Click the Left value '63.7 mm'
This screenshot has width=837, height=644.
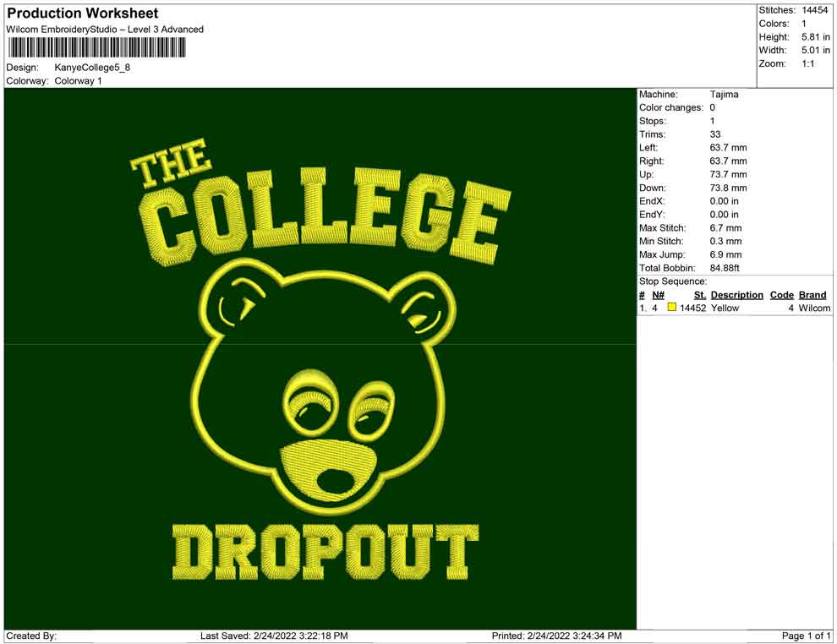tap(729, 148)
